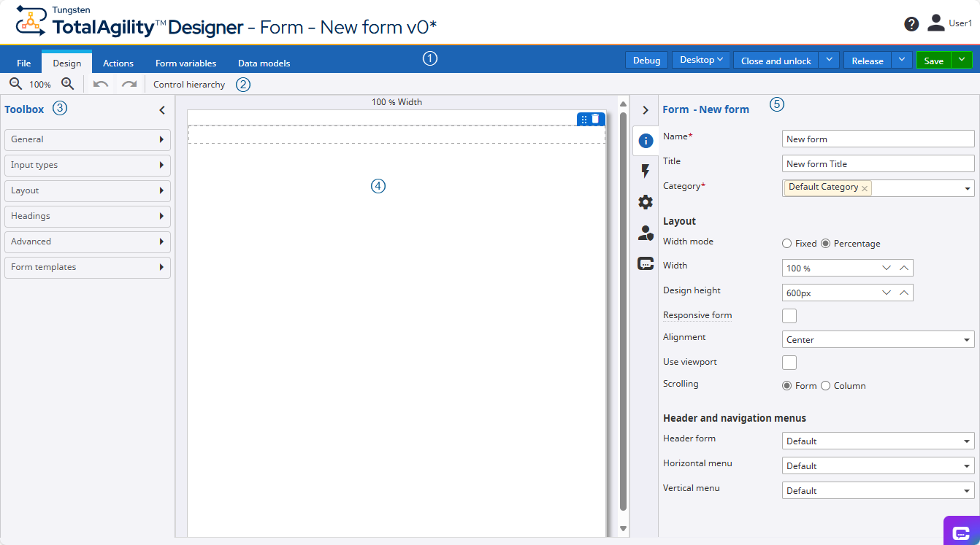Click the undo arrow icon
Screen dimensions: 980x545
[x=102, y=84]
